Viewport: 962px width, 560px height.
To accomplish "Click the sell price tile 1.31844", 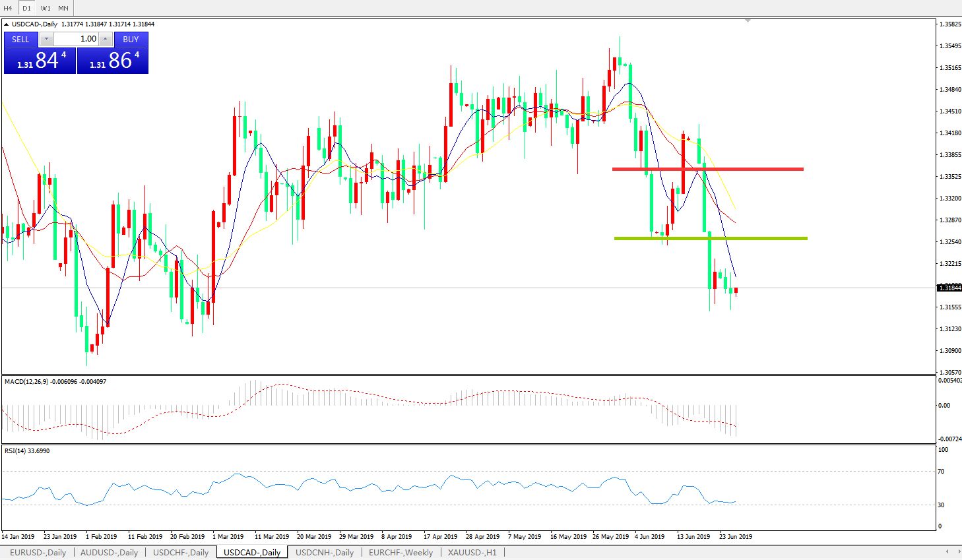I will (x=40, y=61).
